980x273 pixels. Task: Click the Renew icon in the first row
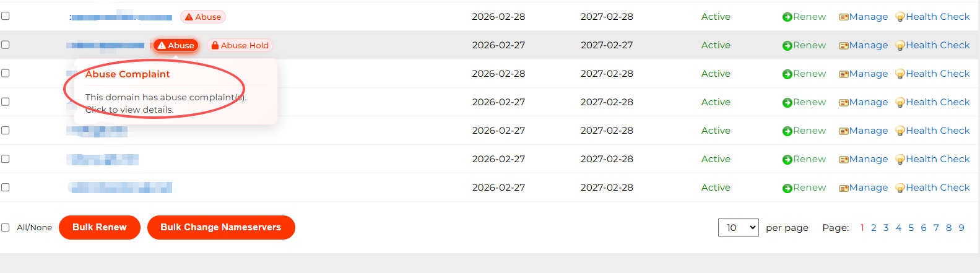point(787,17)
